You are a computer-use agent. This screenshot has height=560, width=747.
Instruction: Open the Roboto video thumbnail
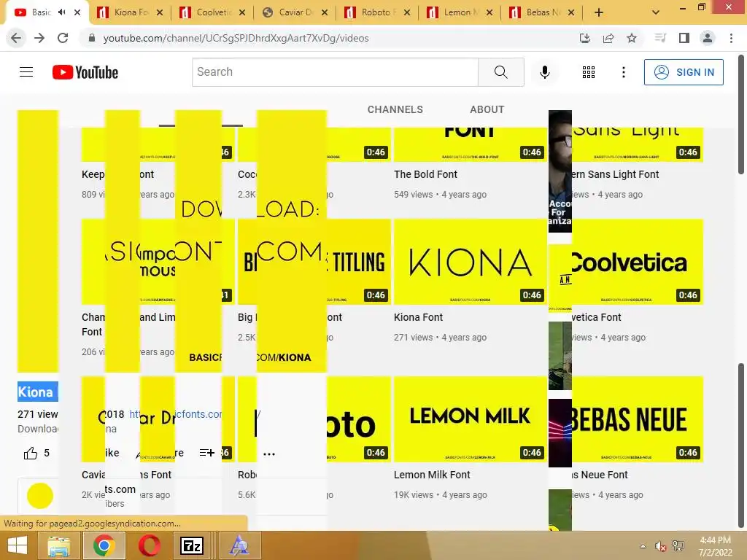(x=358, y=419)
